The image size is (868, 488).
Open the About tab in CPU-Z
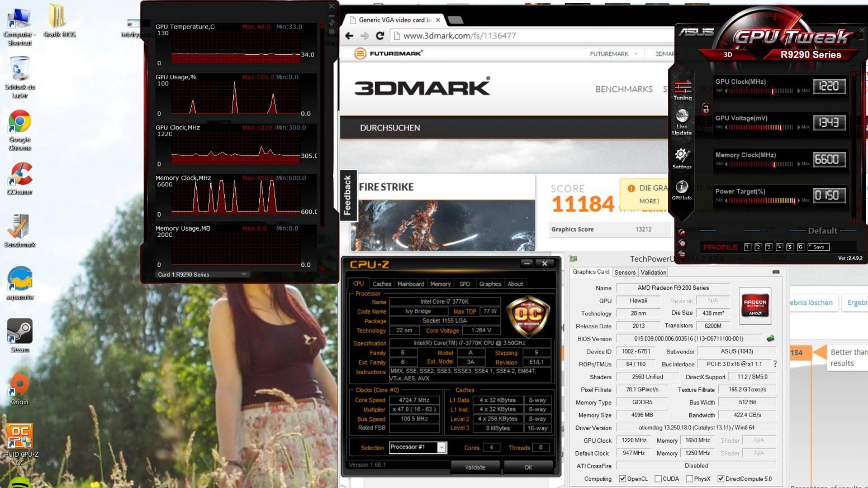[x=515, y=284]
